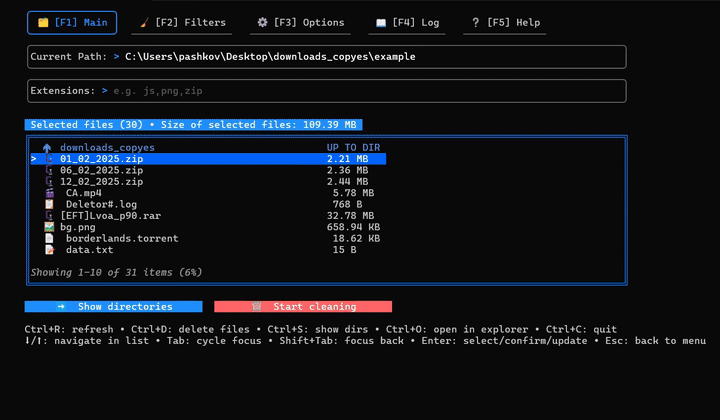Screen dimensions: 720x420
Task: Select the [F1] Main tab
Action: [72, 23]
